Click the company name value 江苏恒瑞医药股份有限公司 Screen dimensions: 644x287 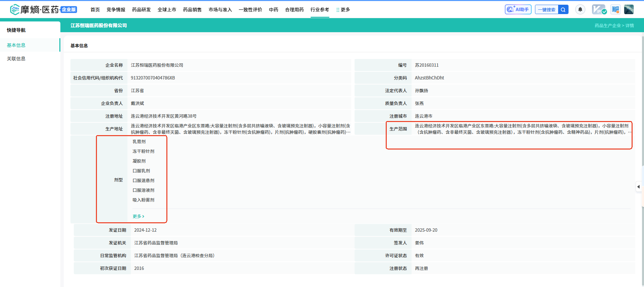pyautogui.click(x=157, y=65)
